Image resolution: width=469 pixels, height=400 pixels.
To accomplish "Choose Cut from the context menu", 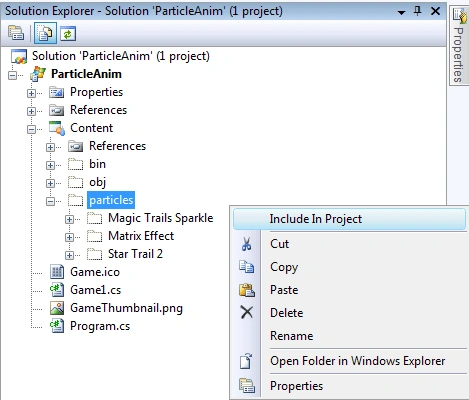I will pos(349,244).
